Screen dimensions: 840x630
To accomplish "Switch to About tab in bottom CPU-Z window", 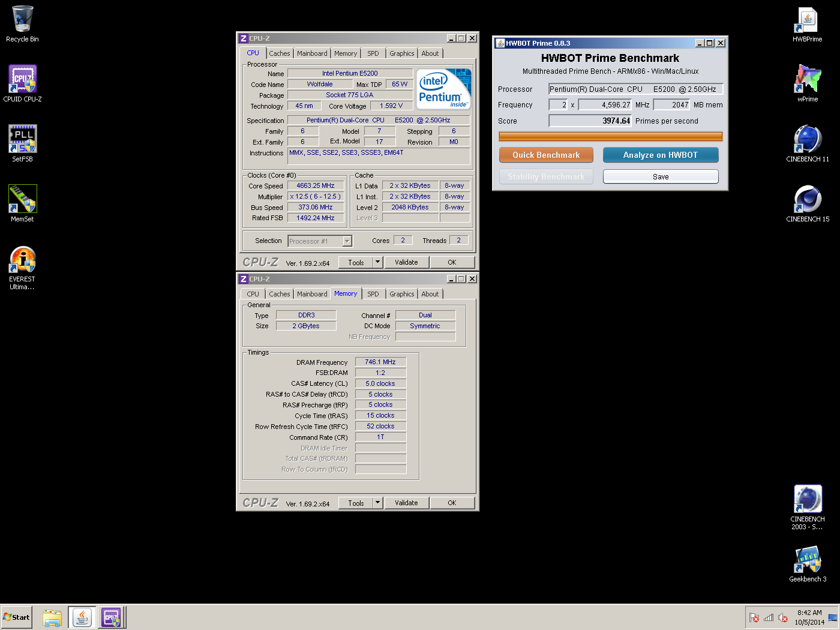I will (430, 294).
